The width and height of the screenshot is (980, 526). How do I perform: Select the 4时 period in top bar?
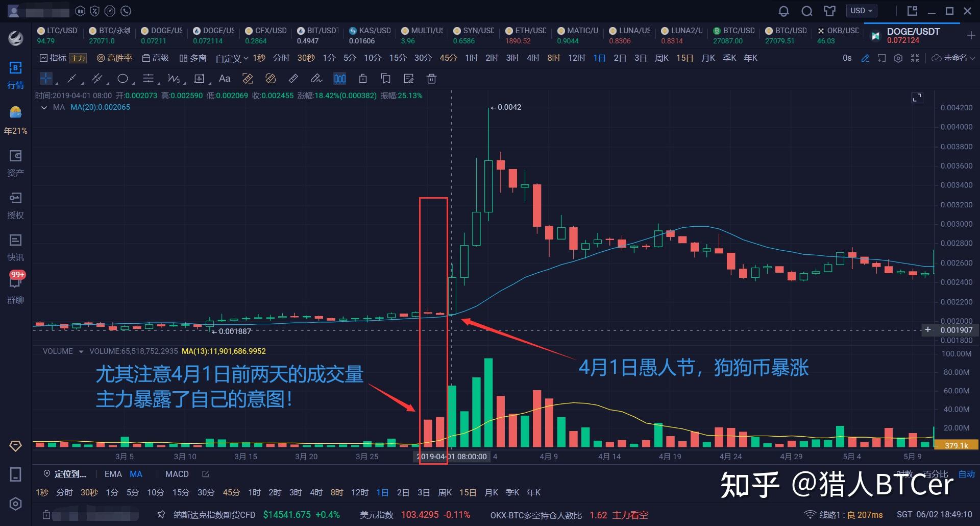click(533, 58)
